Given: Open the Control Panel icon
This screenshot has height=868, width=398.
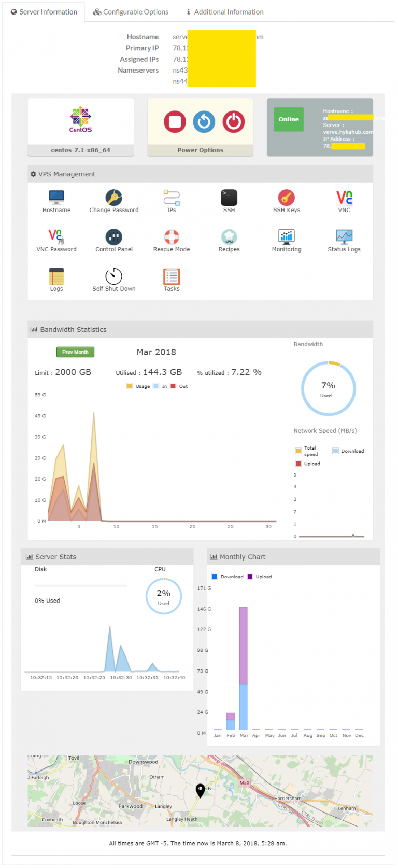Looking at the screenshot, I should [114, 237].
